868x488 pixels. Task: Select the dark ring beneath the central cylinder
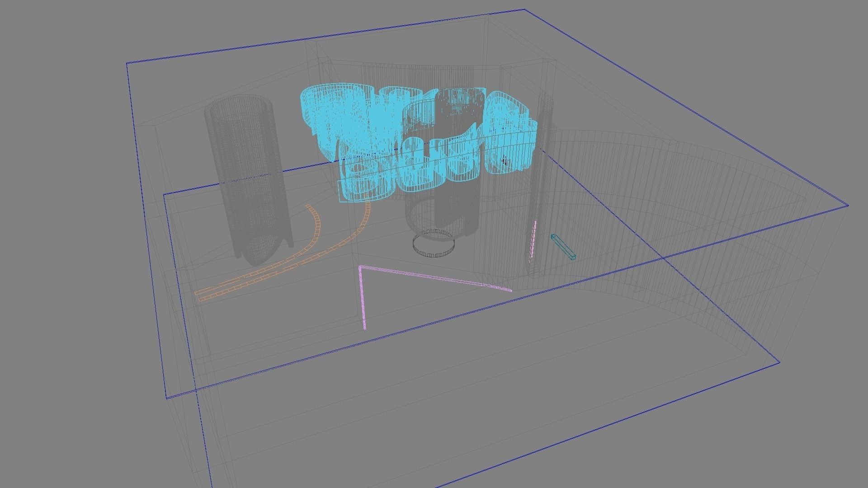433,244
